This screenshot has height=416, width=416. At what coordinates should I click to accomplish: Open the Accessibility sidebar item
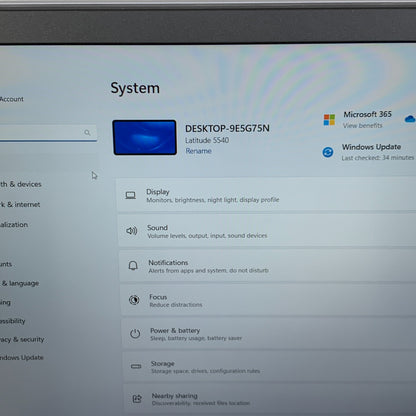coord(13,321)
